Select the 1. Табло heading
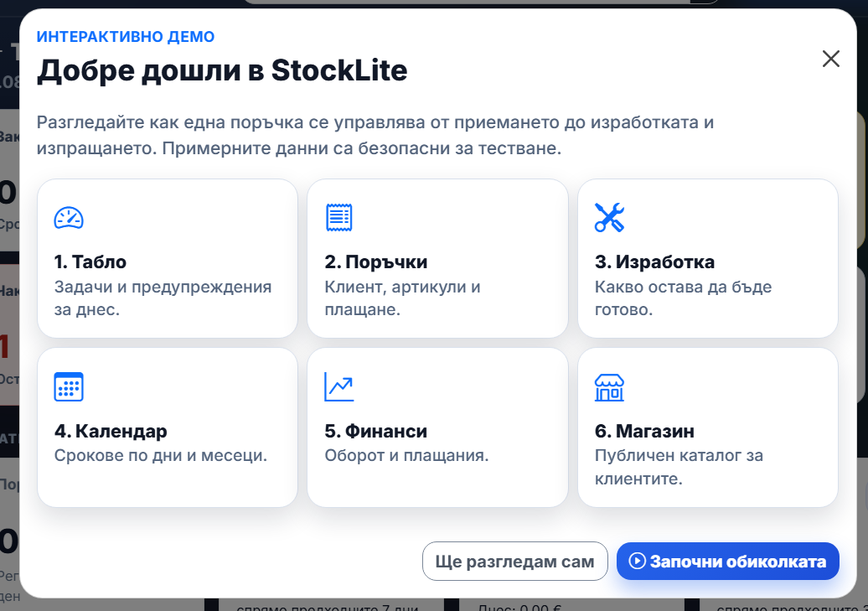 click(x=90, y=261)
